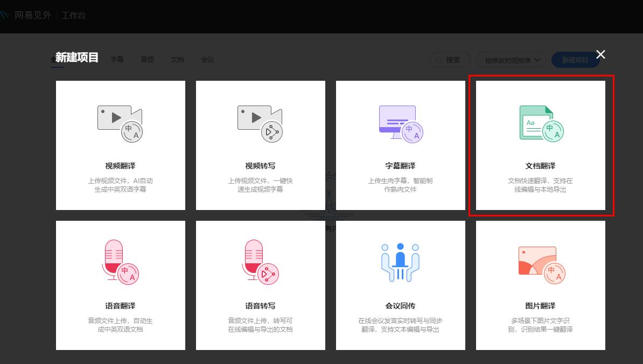Open the 会议 category tab
The height and width of the screenshot is (364, 643).
(x=208, y=60)
